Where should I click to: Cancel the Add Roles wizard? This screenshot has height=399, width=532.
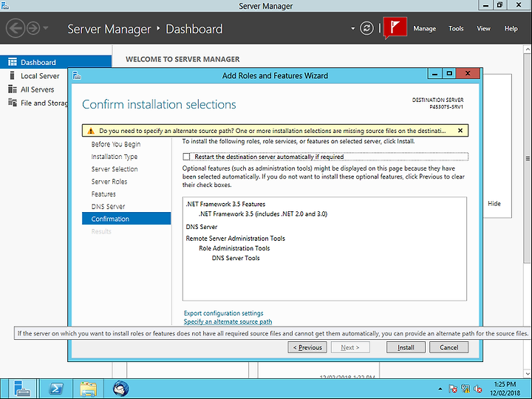[449, 347]
